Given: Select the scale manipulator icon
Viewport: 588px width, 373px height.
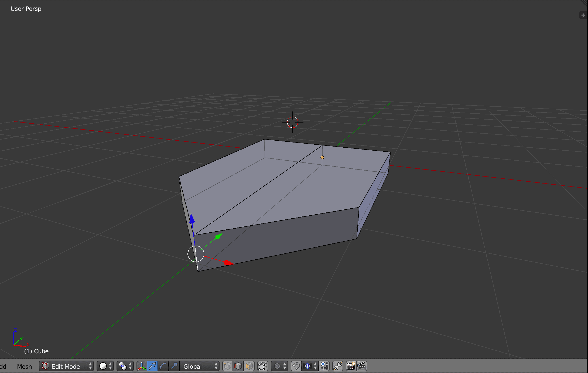Looking at the screenshot, I should click(174, 366).
